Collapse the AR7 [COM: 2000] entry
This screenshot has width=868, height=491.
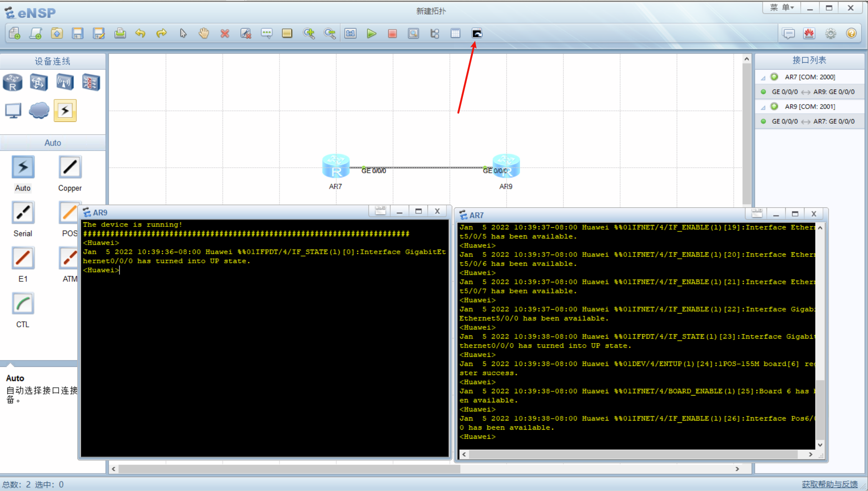point(763,78)
